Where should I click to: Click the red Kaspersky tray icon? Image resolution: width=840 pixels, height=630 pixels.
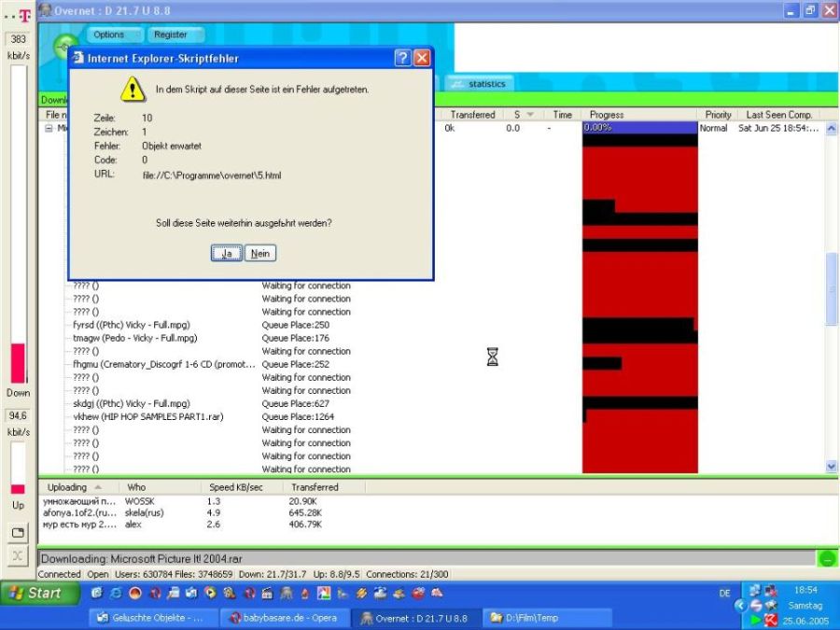pyautogui.click(x=770, y=621)
